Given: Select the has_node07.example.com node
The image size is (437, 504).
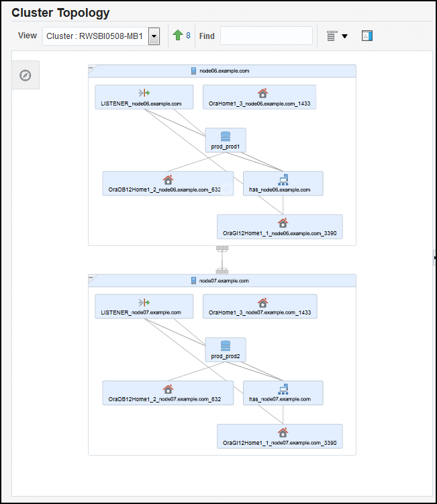Looking at the screenshot, I should coord(283,392).
